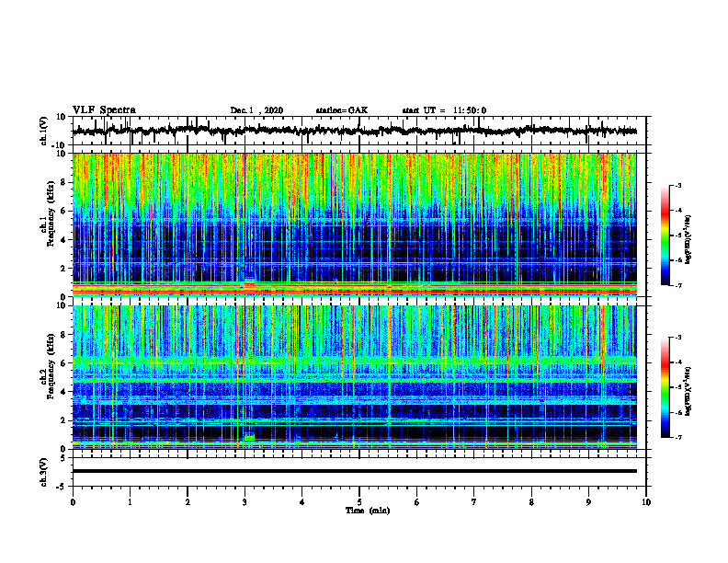Click the ch.2 frequency spectrogram panel
This screenshot has width=728, height=563.
(354, 377)
